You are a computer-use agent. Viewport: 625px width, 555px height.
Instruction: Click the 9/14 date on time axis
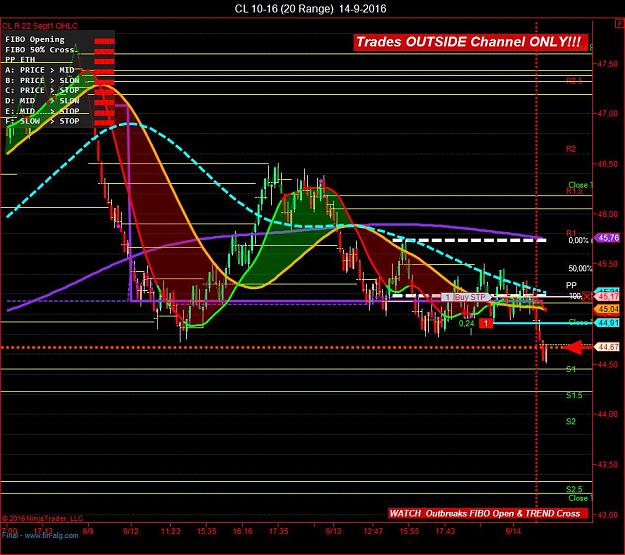point(513,531)
